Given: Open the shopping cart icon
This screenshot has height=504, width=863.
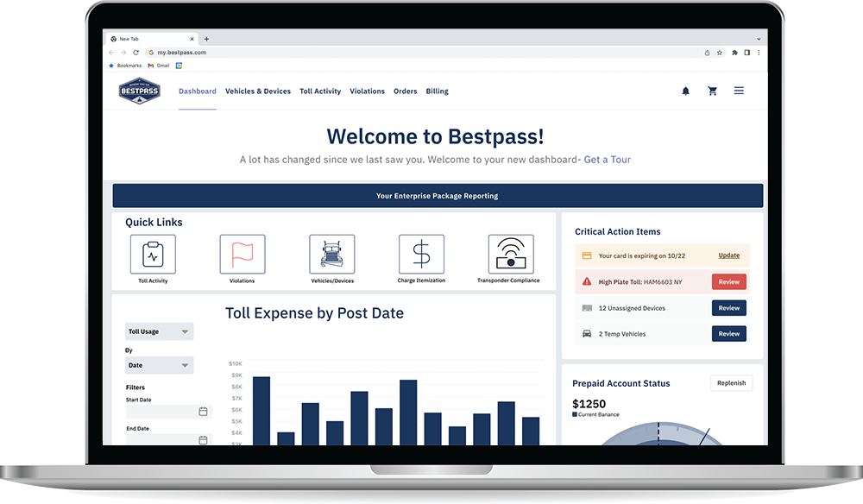Looking at the screenshot, I should (712, 91).
